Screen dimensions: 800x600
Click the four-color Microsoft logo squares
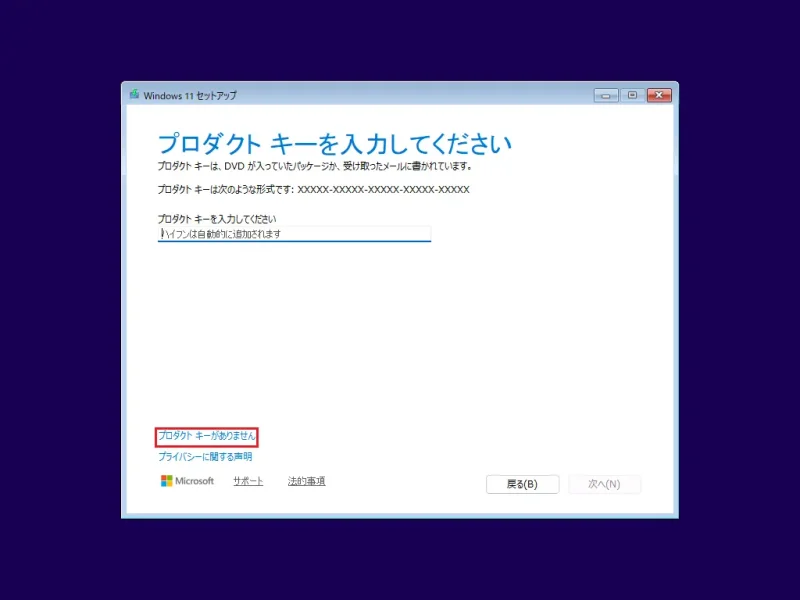(167, 481)
